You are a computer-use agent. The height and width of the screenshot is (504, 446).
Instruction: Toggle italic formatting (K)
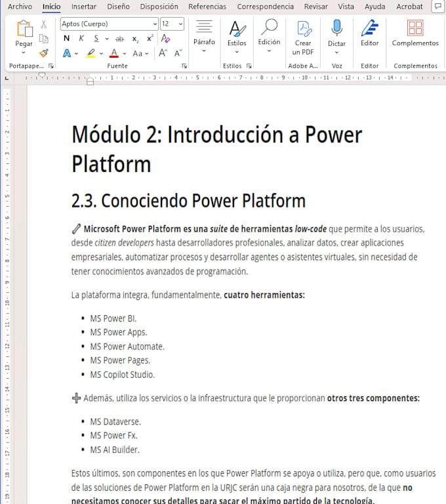tap(81, 39)
